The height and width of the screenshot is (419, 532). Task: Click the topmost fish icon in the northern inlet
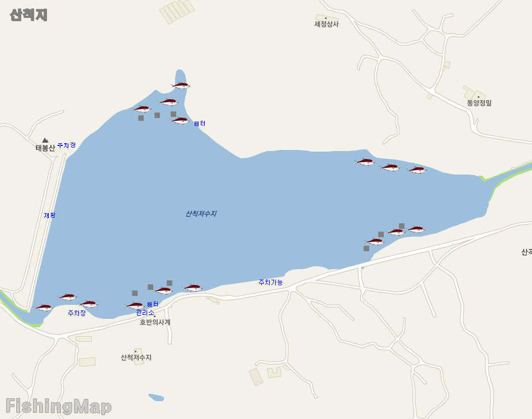181,85
